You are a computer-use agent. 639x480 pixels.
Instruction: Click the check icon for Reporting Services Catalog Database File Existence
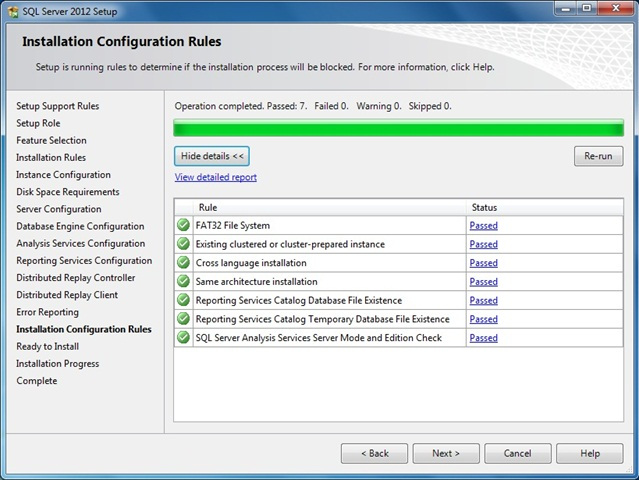[183, 300]
